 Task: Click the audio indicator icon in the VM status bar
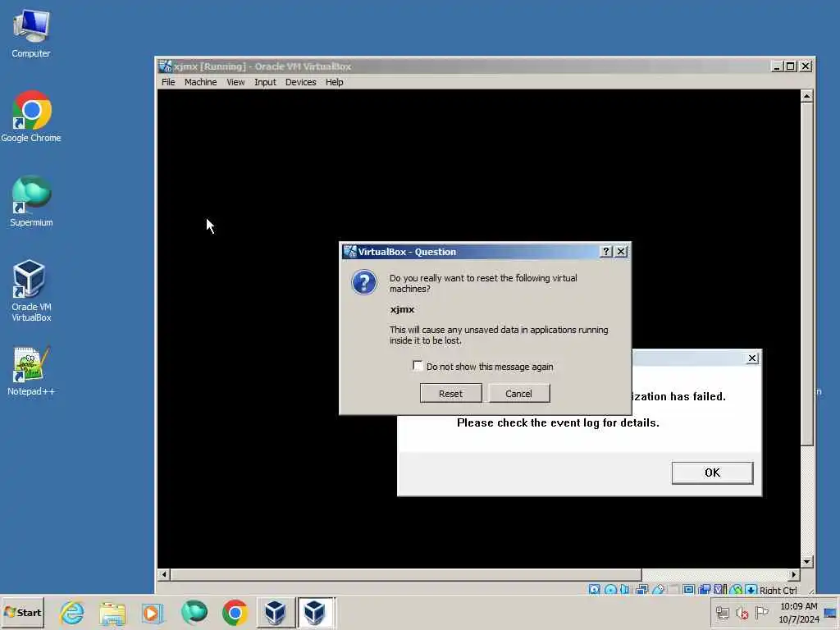tap(624, 590)
